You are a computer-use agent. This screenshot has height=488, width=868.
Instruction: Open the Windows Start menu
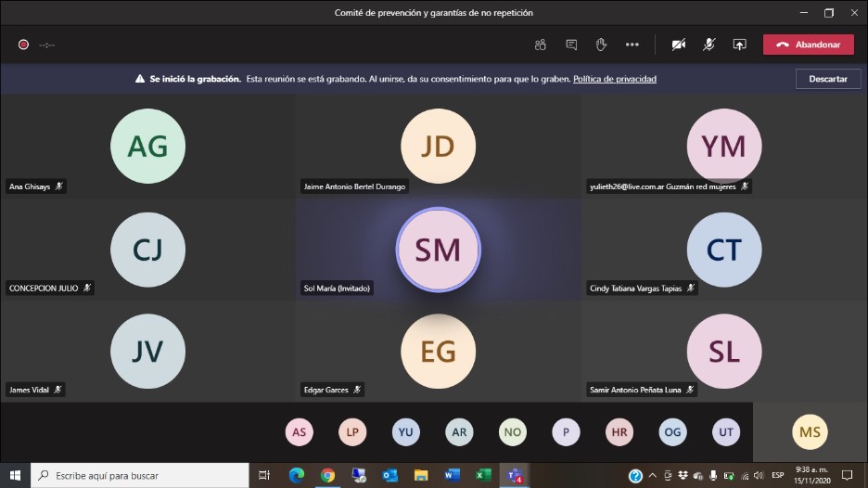pyautogui.click(x=15, y=475)
